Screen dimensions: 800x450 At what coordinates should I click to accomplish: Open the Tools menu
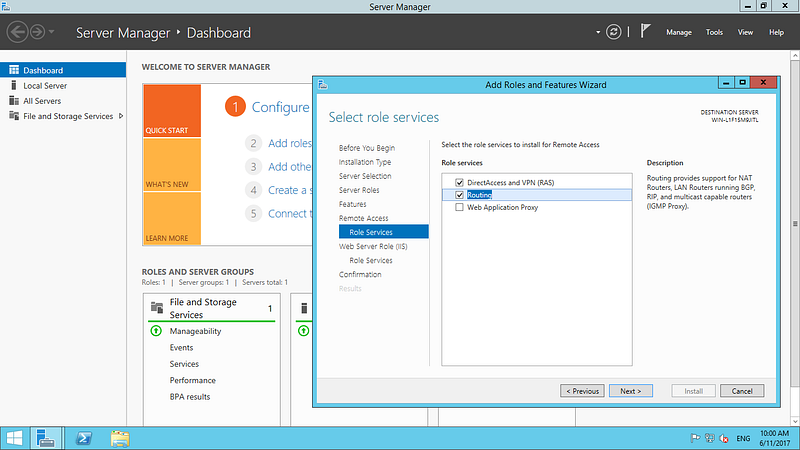[x=714, y=32]
